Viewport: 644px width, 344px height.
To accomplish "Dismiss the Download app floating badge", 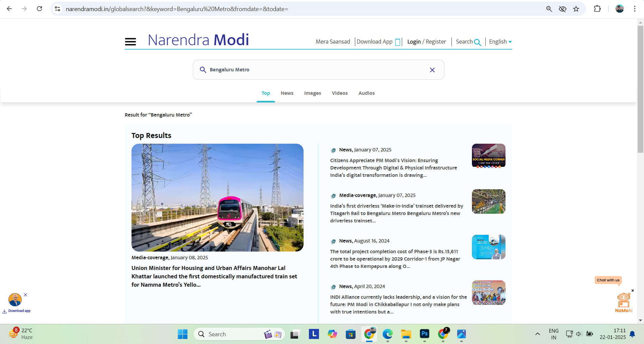I will (25, 295).
